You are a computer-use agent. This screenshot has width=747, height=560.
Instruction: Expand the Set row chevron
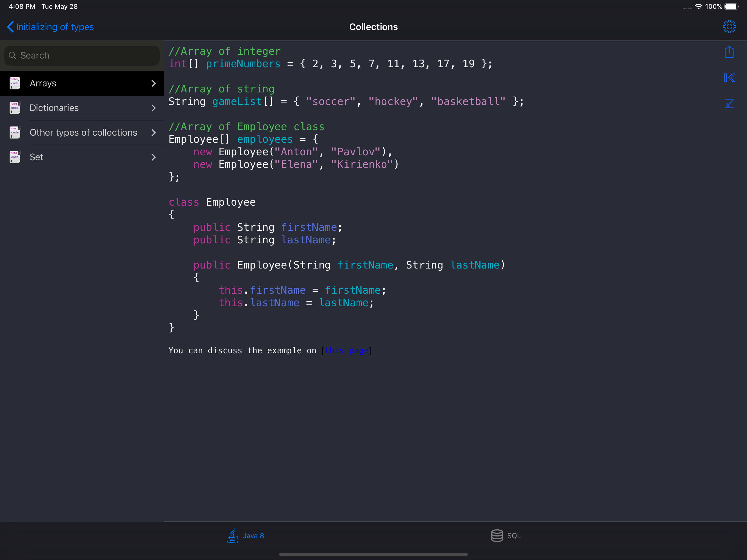pyautogui.click(x=154, y=157)
